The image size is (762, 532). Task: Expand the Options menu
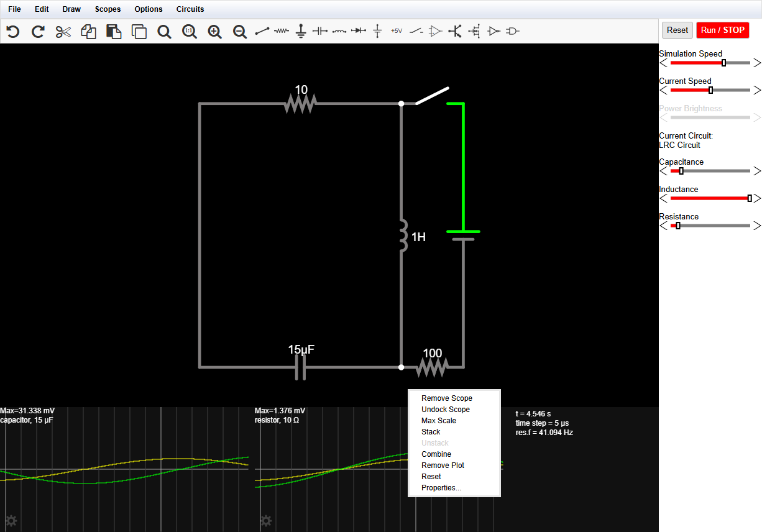point(149,9)
